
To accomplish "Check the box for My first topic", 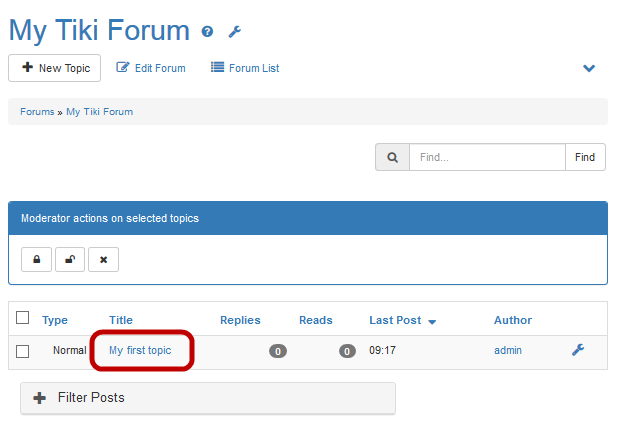I will tap(23, 351).
